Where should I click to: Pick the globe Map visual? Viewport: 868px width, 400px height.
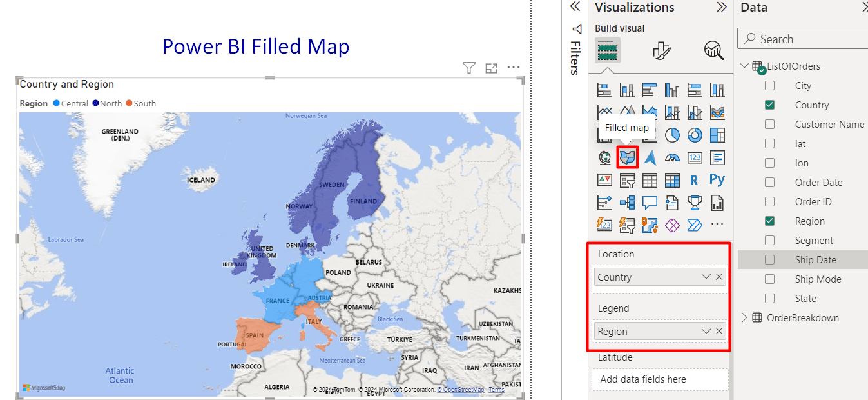(604, 157)
